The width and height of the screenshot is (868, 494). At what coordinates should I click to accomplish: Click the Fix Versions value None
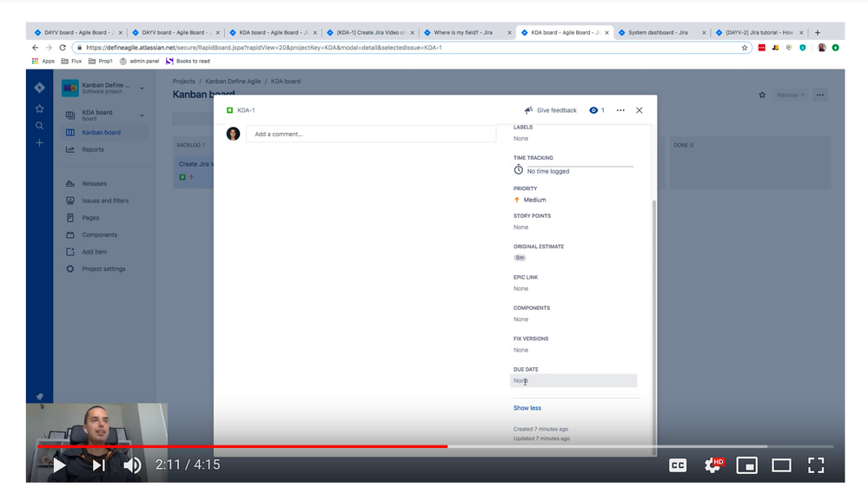521,350
